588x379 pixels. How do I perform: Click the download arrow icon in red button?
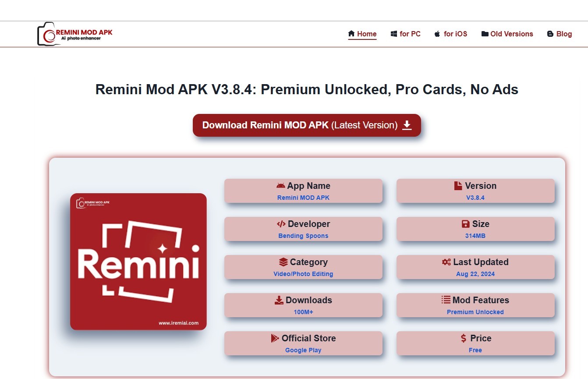pos(407,125)
